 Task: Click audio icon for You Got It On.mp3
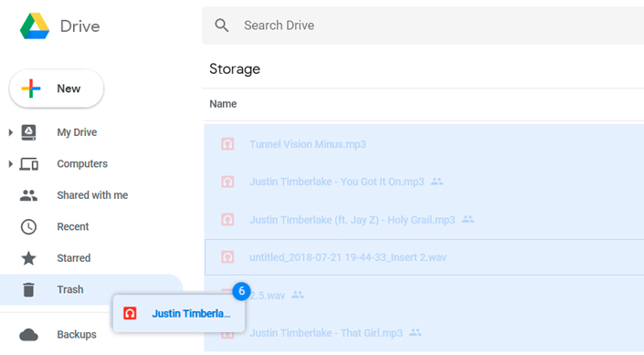(x=227, y=182)
